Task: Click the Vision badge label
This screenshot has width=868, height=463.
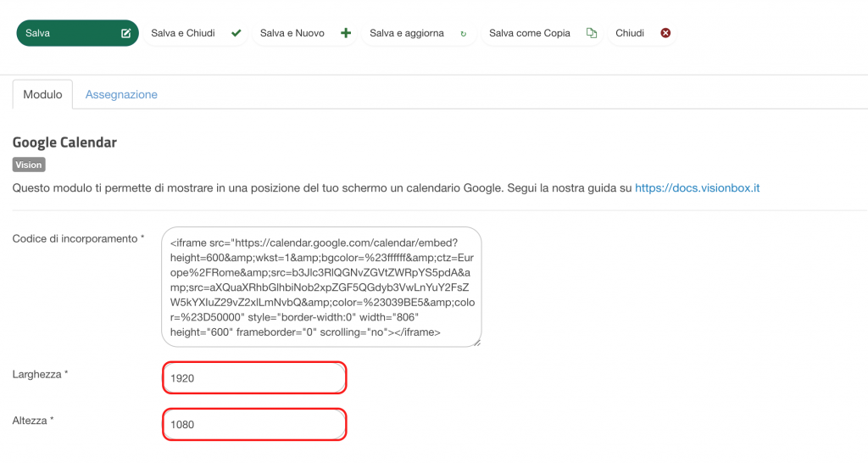Action: 29,165
